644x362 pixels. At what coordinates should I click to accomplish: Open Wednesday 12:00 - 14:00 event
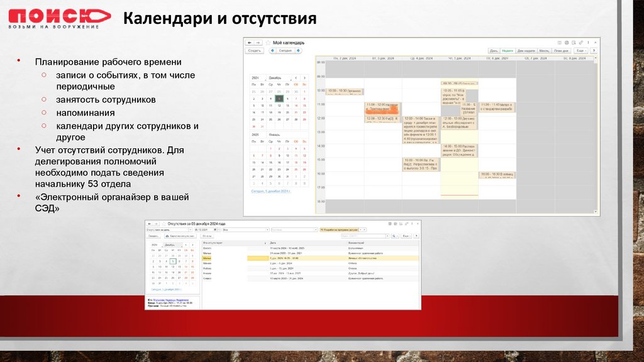click(x=421, y=129)
